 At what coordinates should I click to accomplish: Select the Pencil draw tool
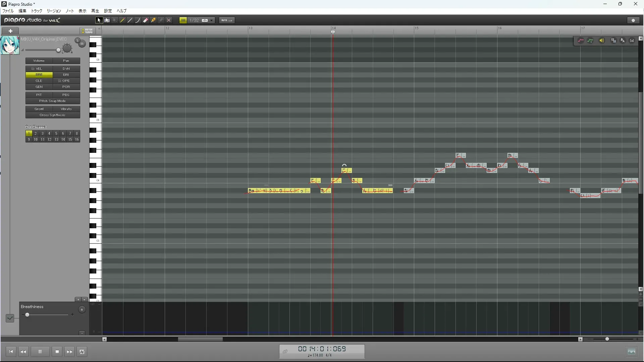(x=122, y=20)
